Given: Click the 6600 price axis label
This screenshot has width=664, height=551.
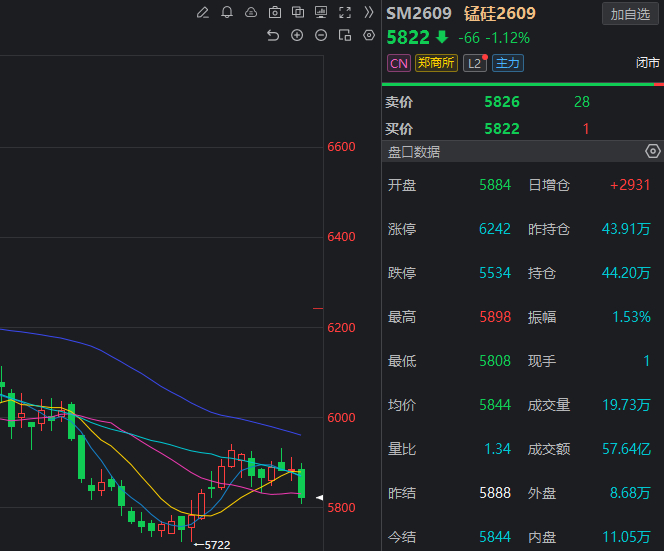Looking at the screenshot, I should [341, 147].
